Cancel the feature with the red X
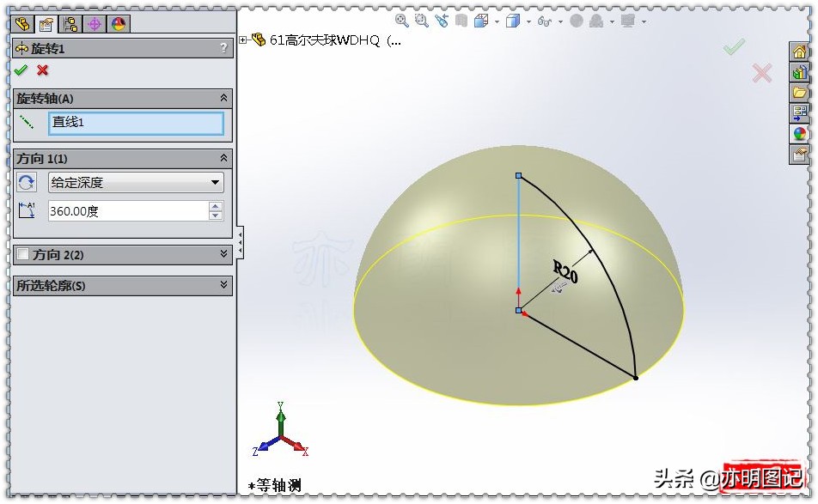 click(42, 70)
